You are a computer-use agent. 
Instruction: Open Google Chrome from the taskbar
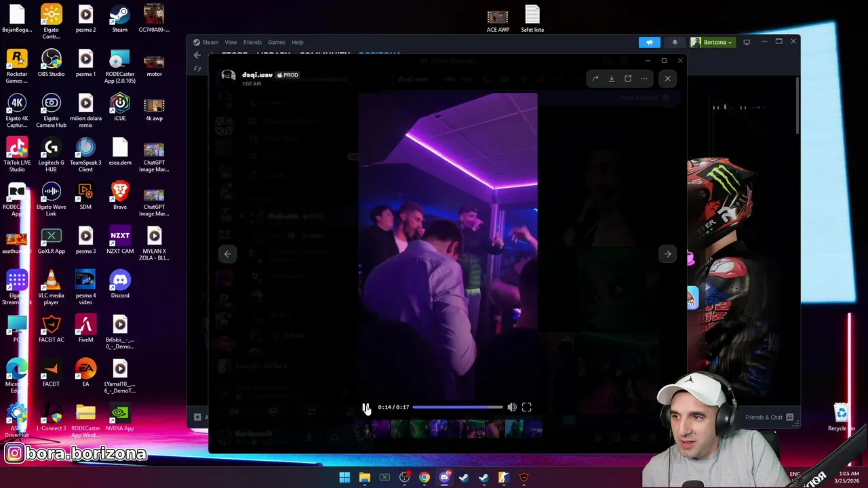pos(424,477)
